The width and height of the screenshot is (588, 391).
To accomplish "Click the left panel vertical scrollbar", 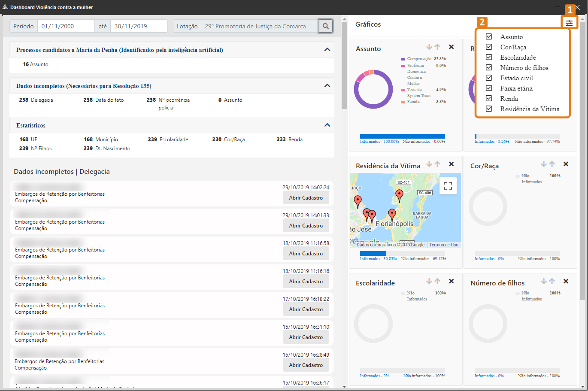I will tap(344, 65).
